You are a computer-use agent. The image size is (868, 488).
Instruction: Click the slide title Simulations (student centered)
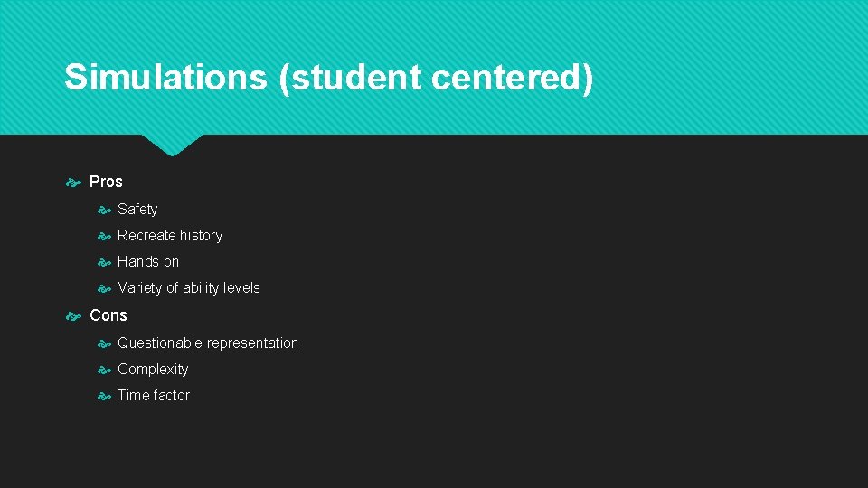pyautogui.click(x=329, y=78)
